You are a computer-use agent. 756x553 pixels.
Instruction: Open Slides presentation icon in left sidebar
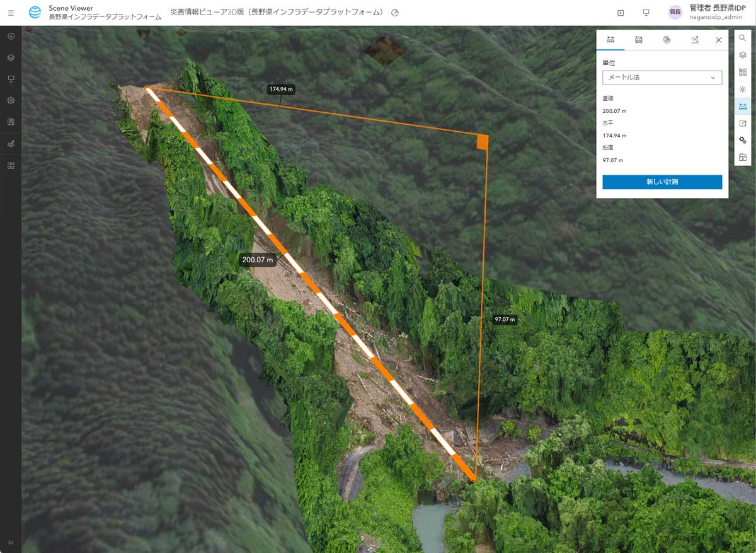coord(11,79)
